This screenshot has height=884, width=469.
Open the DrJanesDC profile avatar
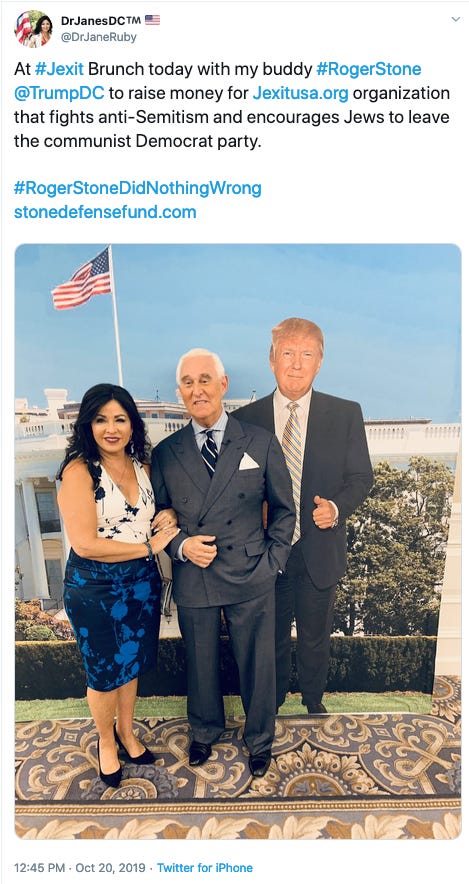[x=33, y=28]
